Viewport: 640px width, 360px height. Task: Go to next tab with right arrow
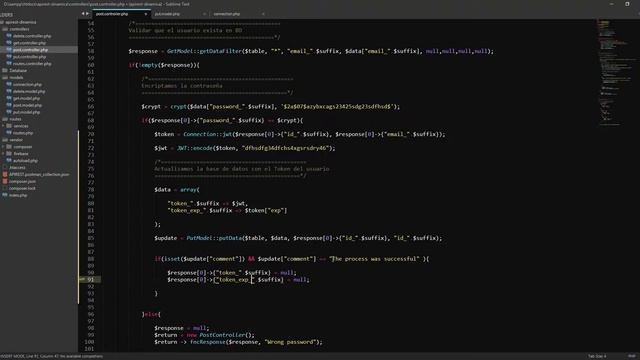point(87,13)
